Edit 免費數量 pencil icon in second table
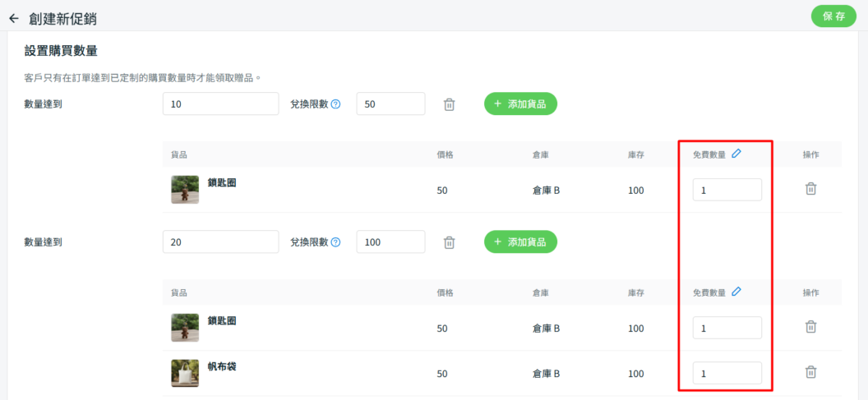Viewport: 868px width, 400px height. (736, 291)
